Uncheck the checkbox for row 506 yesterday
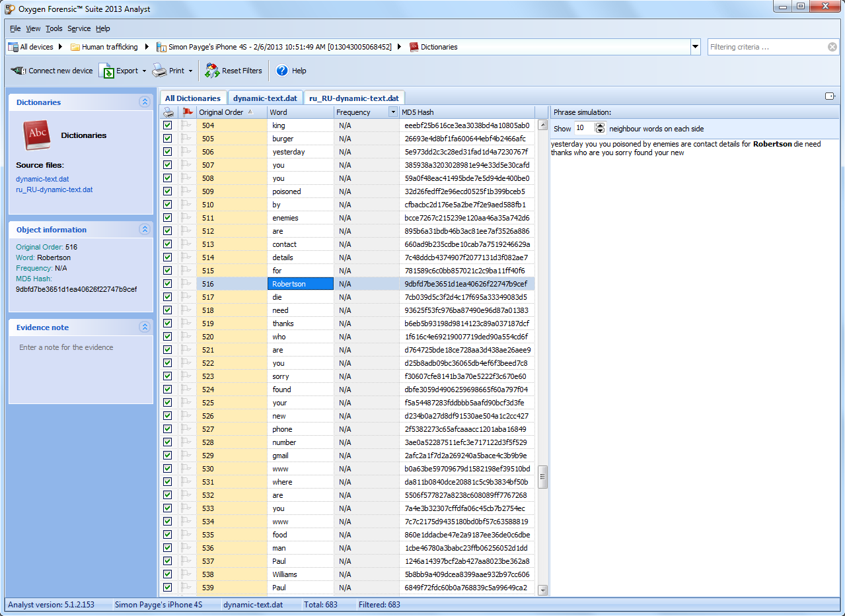Image resolution: width=845 pixels, height=616 pixels. [x=168, y=152]
